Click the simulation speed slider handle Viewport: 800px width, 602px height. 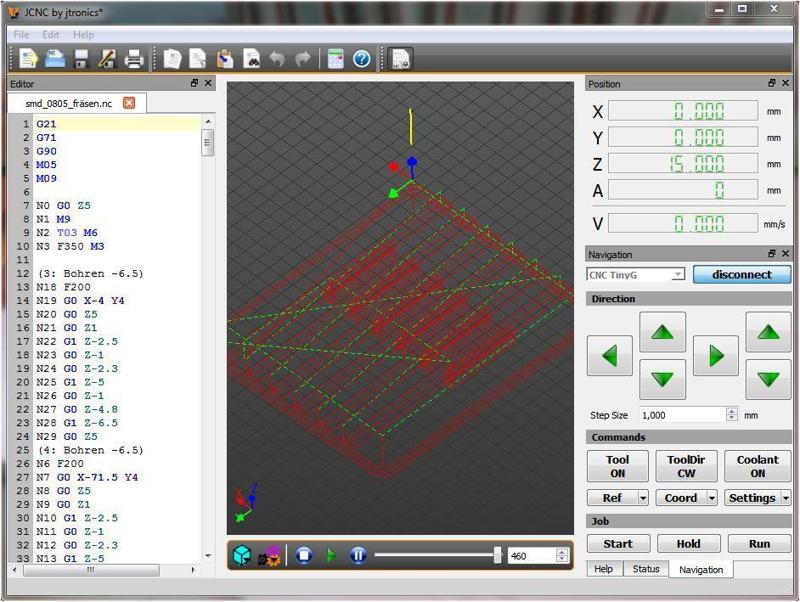(x=497, y=555)
